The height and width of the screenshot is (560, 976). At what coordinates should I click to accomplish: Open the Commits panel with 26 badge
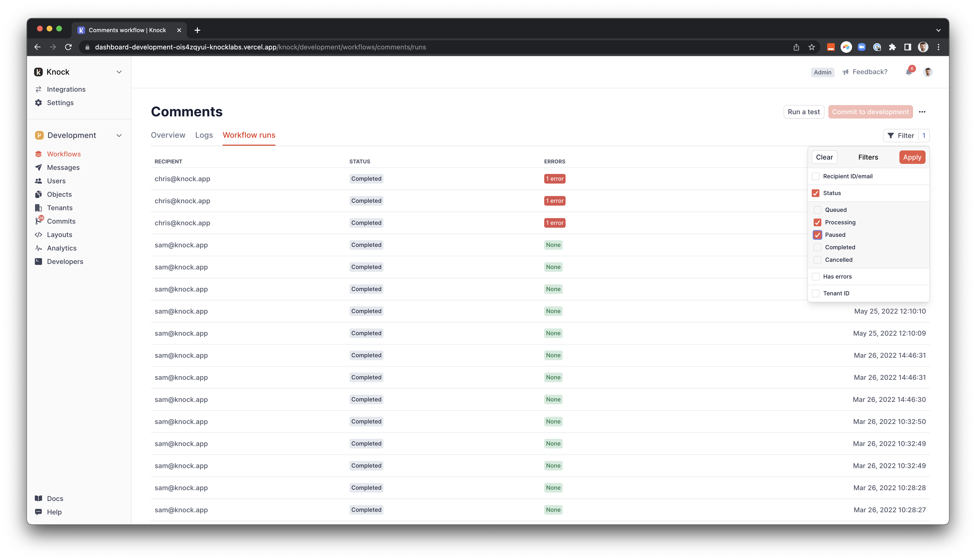point(61,221)
